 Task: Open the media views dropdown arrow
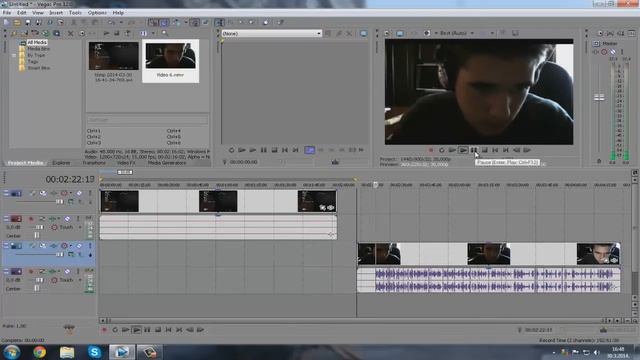point(153,33)
